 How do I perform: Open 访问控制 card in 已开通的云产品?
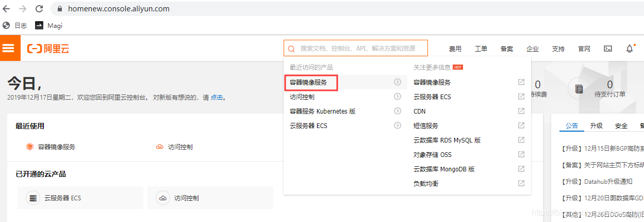click(x=210, y=198)
